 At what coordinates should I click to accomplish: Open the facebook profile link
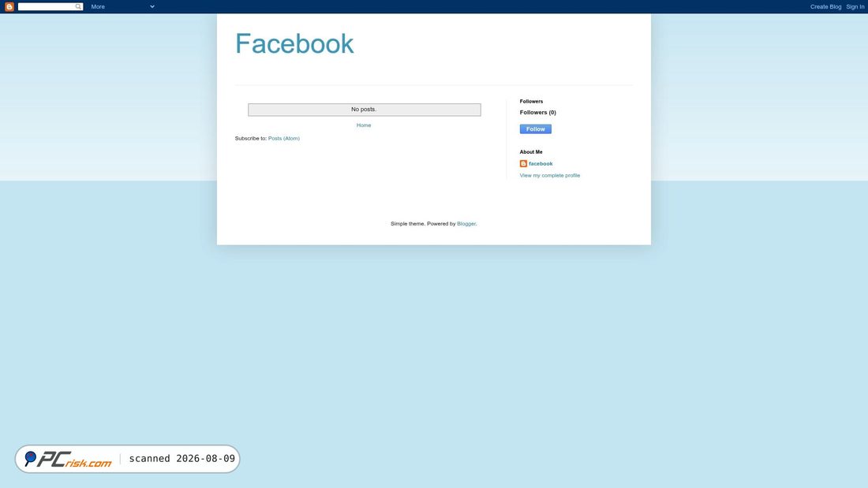(541, 164)
